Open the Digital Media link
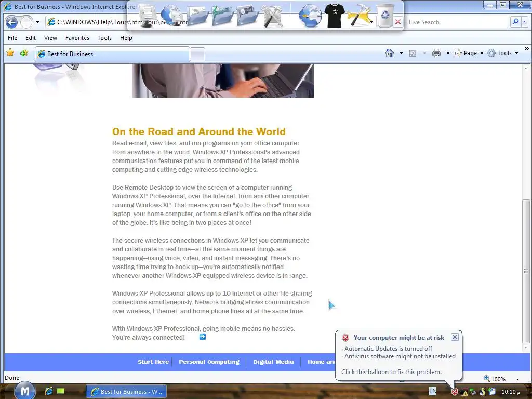This screenshot has width=532, height=399. coord(273,362)
